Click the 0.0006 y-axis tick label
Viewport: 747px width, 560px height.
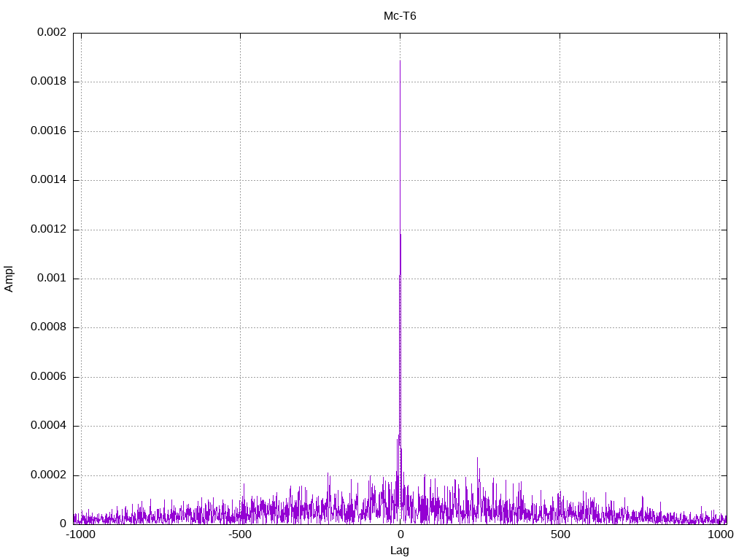(48, 377)
